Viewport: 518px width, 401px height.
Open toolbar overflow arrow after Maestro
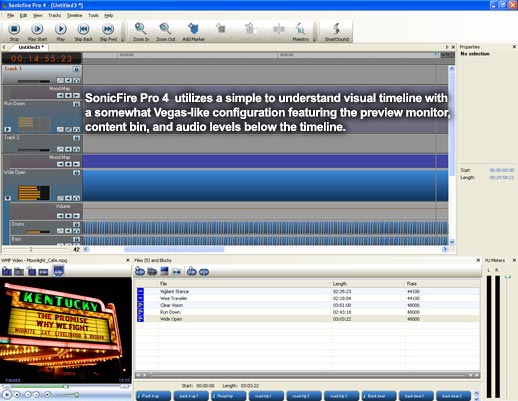[314, 40]
